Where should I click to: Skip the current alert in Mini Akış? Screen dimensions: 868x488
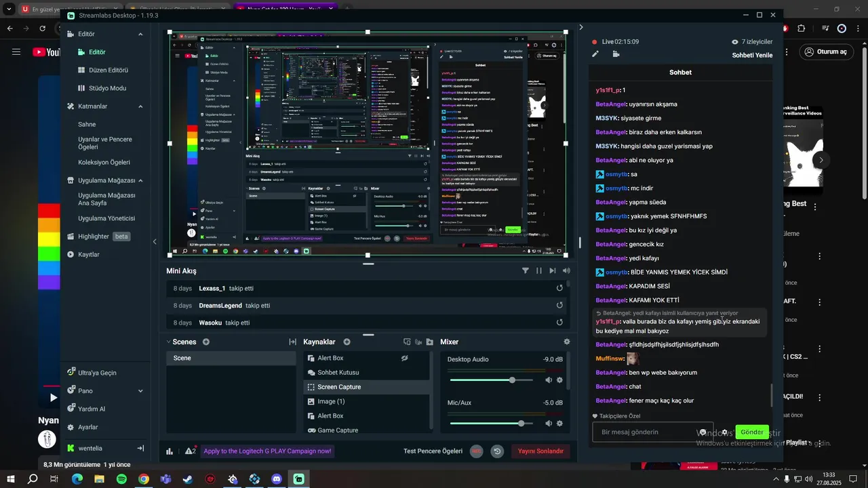553,270
